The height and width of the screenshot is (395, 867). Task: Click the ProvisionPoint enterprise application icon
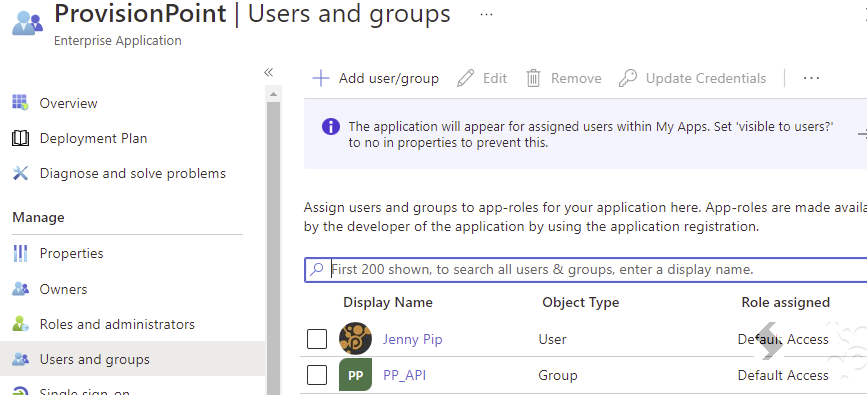(x=27, y=24)
